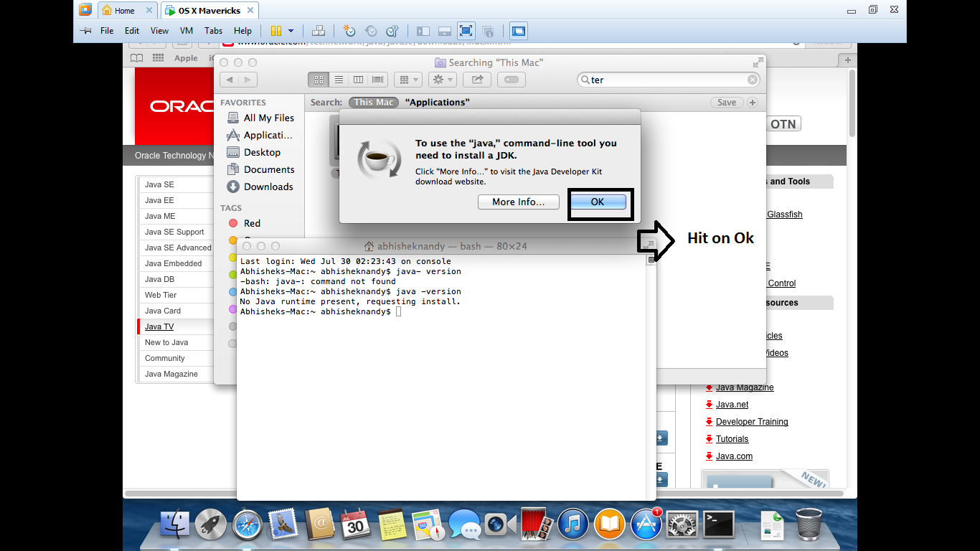980x551 pixels.
Task: Open System Preferences from the Dock
Action: [682, 524]
